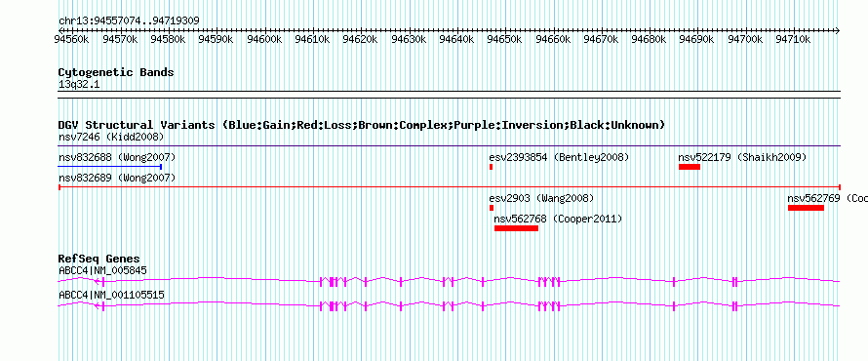This screenshot has width=868, height=361.
Task: Click the red marker under esv2393854
Action: click(491, 167)
